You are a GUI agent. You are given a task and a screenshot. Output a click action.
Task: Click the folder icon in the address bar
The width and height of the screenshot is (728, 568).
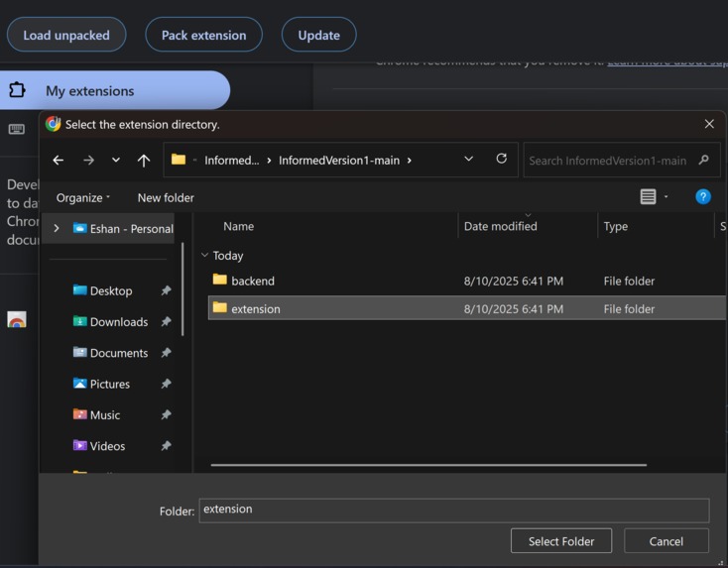pos(179,160)
